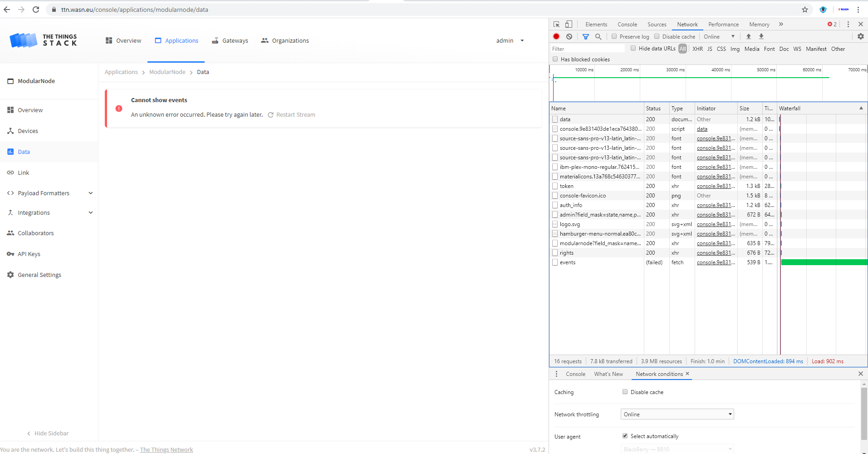Click the API Keys sidebar icon

10,254
